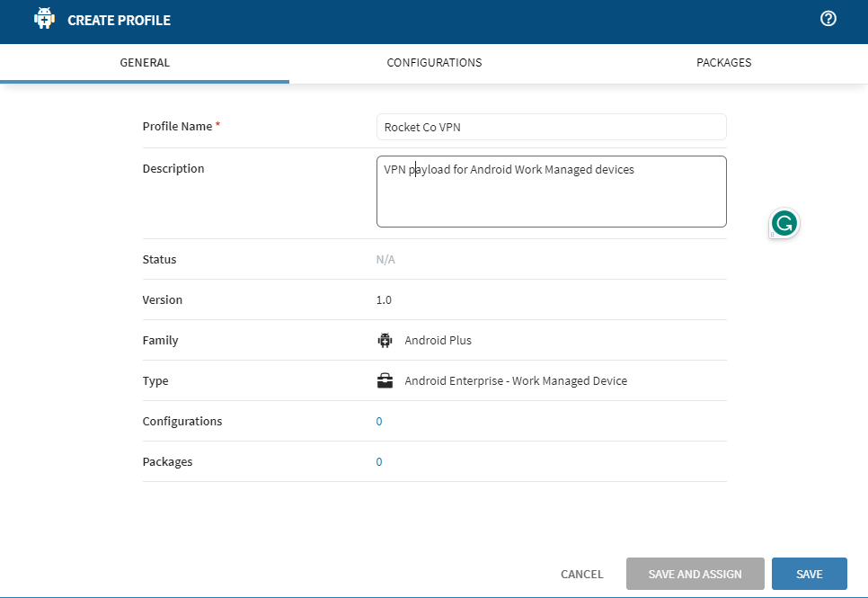This screenshot has width=868, height=598.
Task: Open the Configurations tab
Action: click(x=434, y=63)
